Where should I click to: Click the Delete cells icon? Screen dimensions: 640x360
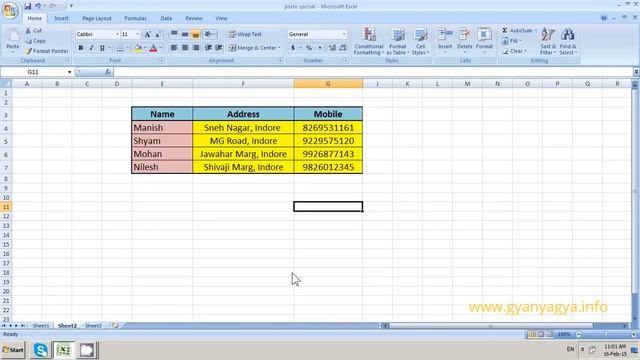click(464, 35)
